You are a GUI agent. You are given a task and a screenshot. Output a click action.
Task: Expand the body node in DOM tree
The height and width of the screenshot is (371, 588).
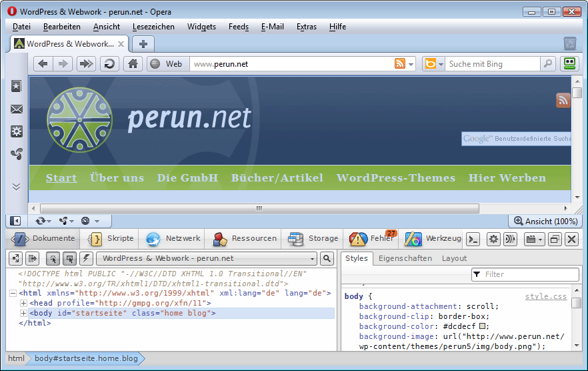pyautogui.click(x=23, y=313)
